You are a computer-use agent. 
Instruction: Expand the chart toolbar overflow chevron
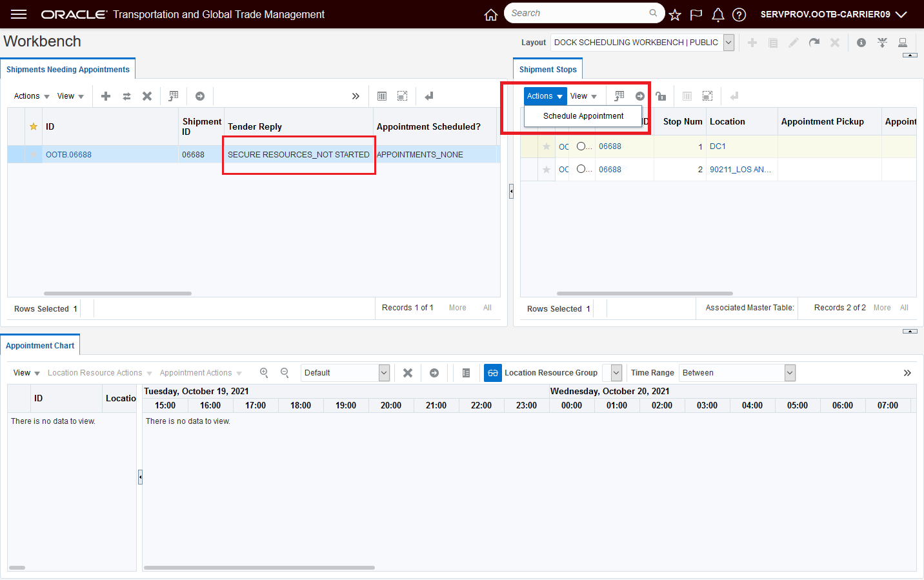(x=907, y=373)
